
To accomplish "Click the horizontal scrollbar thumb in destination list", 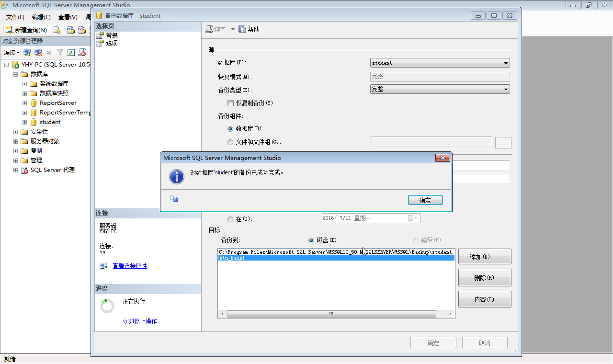I will [x=331, y=314].
